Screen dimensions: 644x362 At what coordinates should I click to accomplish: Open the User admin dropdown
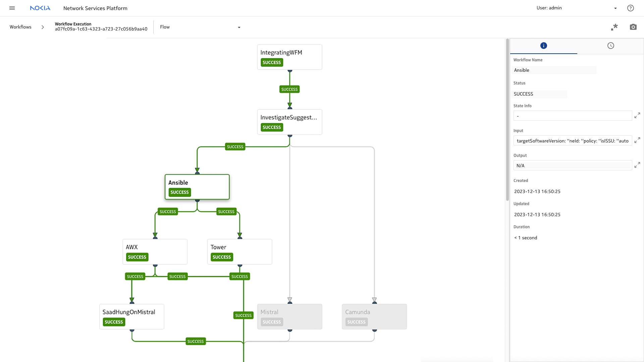click(577, 8)
